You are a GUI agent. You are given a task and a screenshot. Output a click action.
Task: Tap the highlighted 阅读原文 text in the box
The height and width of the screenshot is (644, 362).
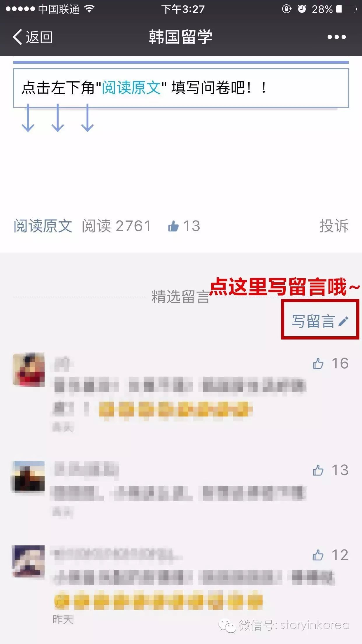coord(131,87)
